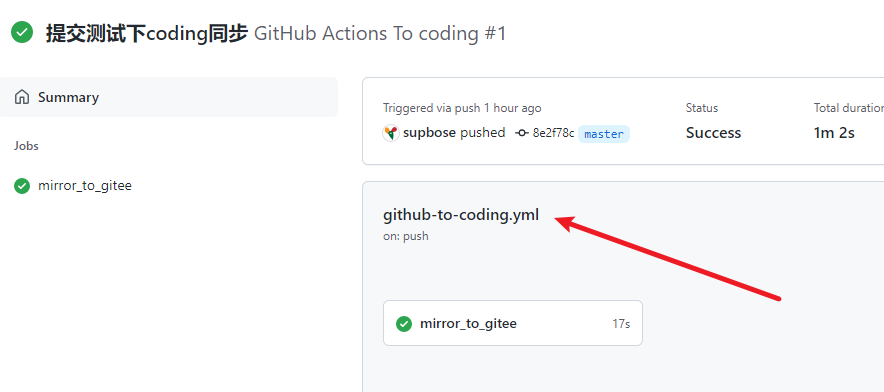Click the green check next to sidebar mirror_to_gitee
Image resolution: width=884 pixels, height=392 pixels.
pyautogui.click(x=22, y=186)
